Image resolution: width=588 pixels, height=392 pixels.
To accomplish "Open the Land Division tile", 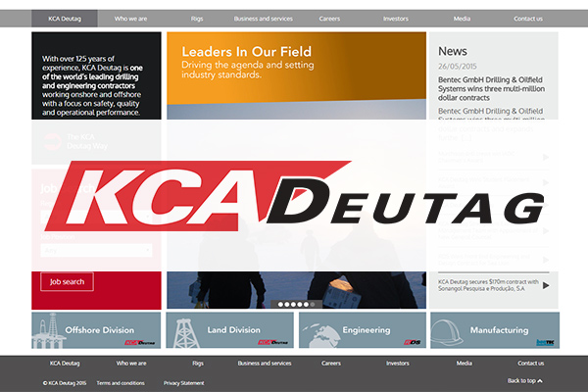I will click(230, 330).
